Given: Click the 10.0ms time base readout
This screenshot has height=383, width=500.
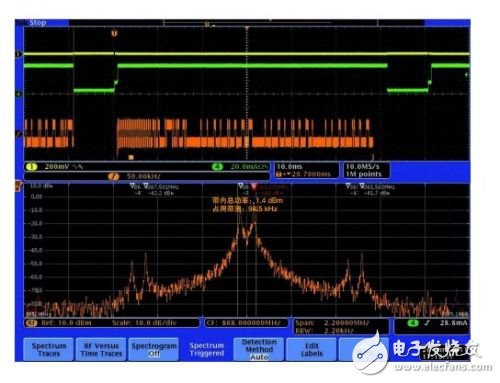Looking at the screenshot, I should [289, 166].
